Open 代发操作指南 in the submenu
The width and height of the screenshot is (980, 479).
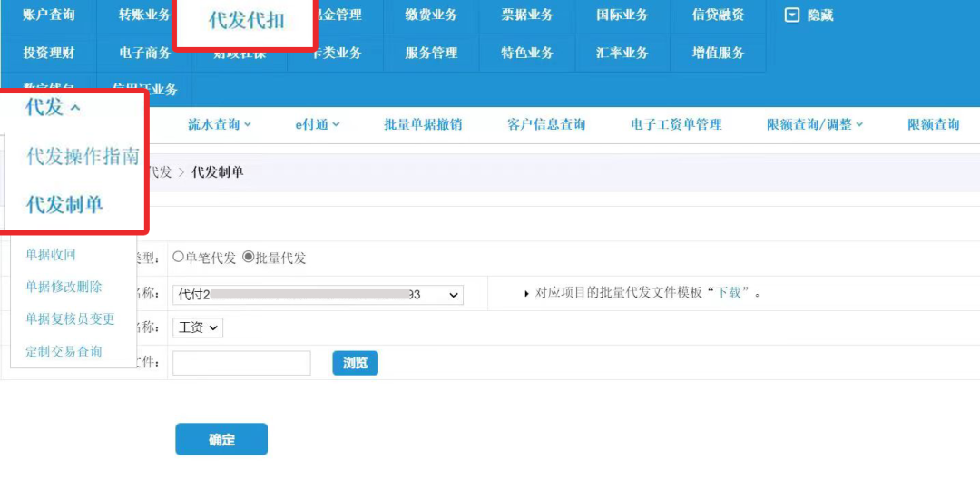click(x=83, y=157)
